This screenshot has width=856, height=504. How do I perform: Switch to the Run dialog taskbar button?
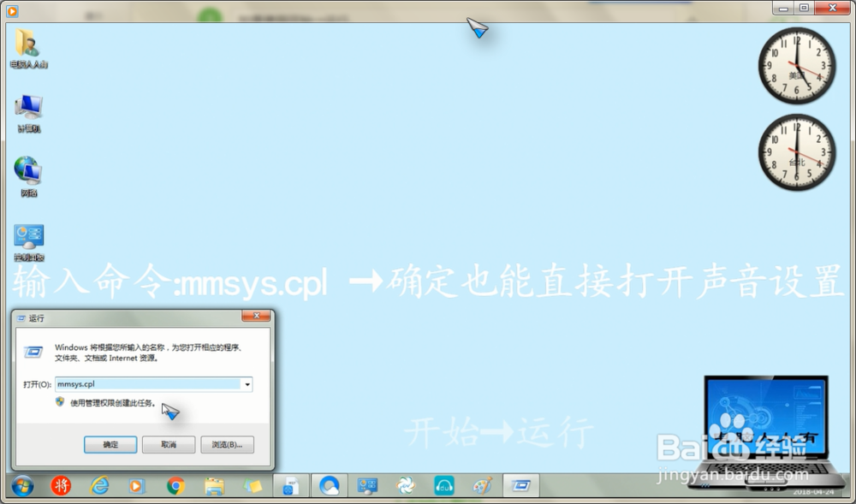click(x=520, y=485)
